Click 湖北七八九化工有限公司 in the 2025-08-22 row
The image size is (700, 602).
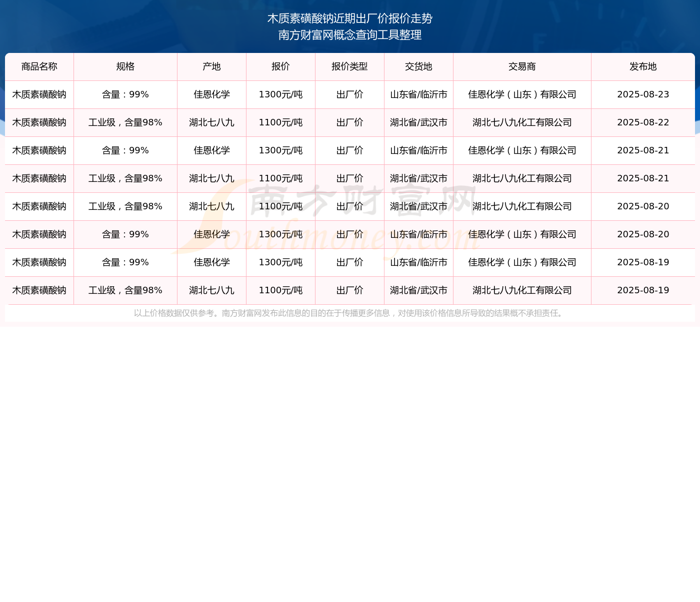tap(522, 123)
